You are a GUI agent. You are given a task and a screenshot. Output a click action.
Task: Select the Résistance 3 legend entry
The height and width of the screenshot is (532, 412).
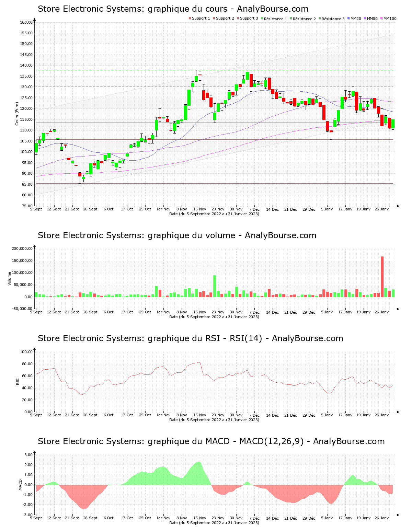(332, 19)
